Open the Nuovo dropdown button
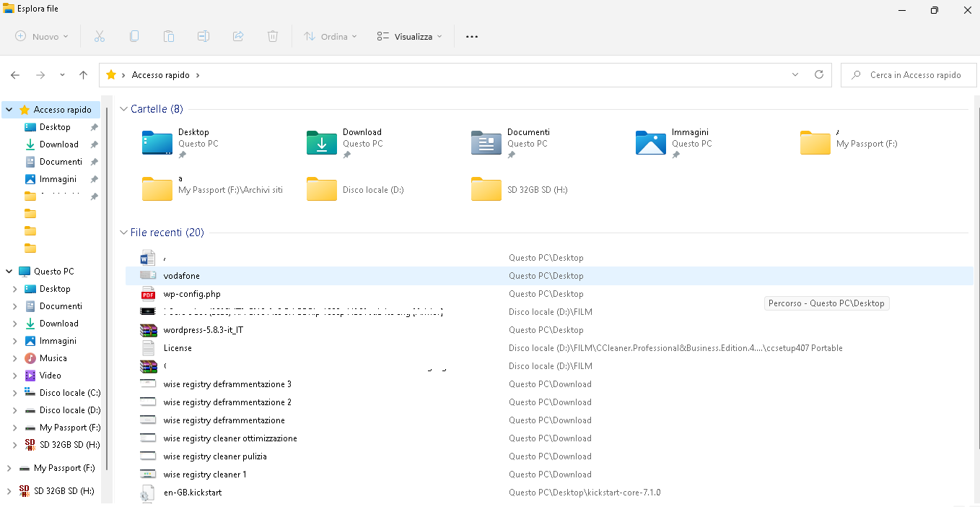 click(x=42, y=36)
